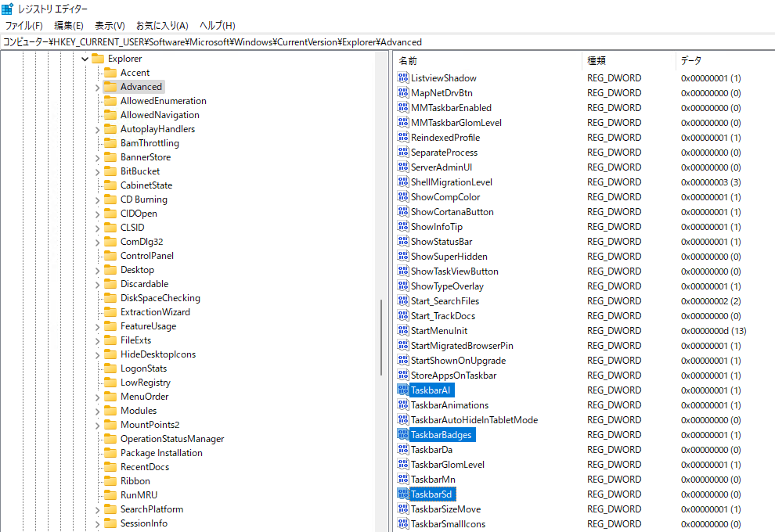Viewport: 775px width, 532px height.
Task: Select the TaskbarAutoHideInTabletMode value name
Action: point(474,420)
